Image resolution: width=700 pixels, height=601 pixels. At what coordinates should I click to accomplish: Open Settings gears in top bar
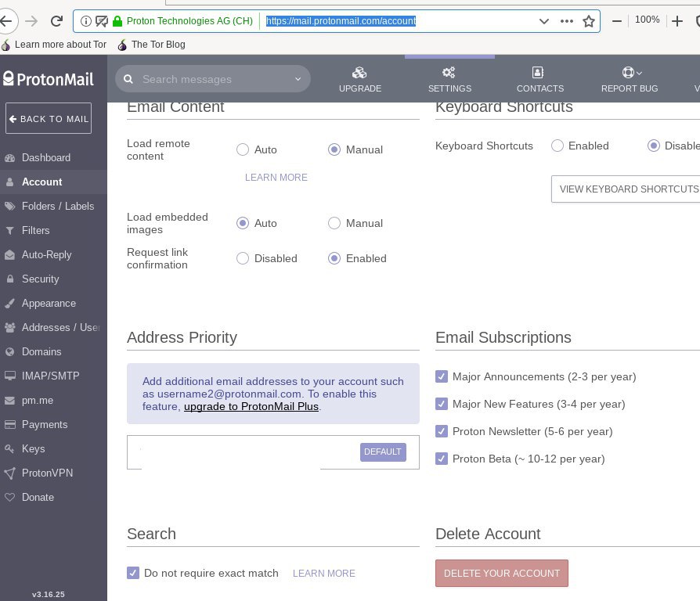[x=449, y=79]
